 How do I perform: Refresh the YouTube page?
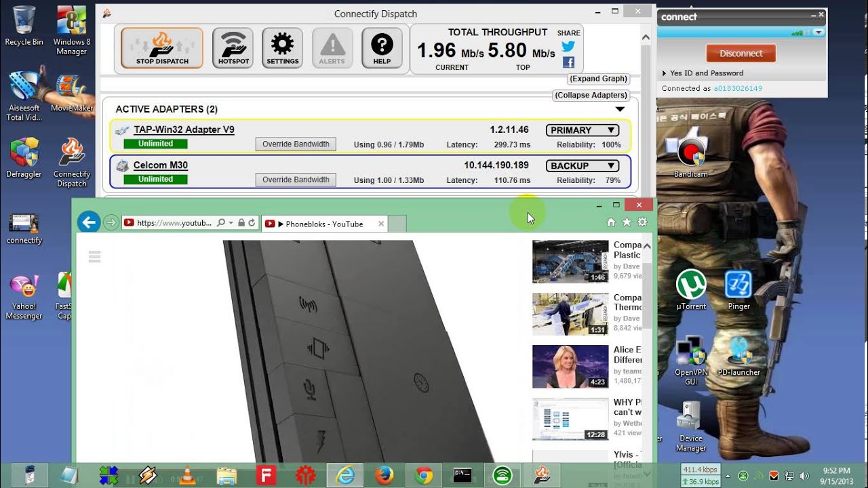[x=252, y=223]
